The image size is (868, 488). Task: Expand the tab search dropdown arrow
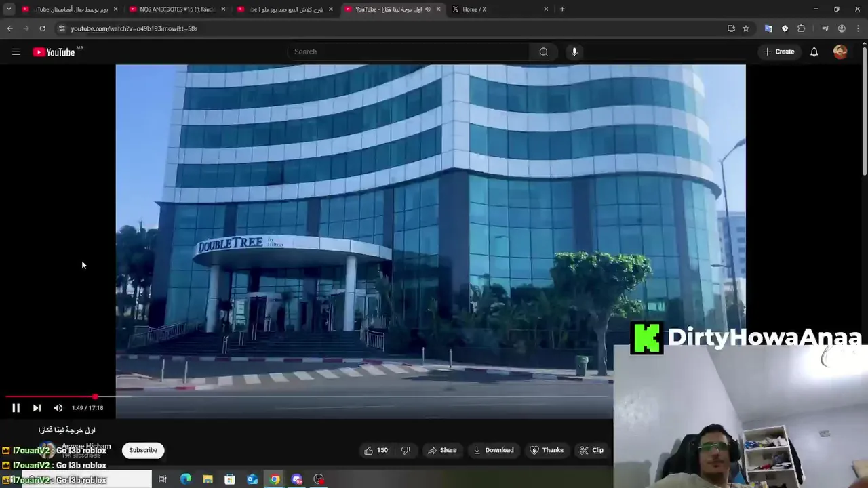tap(9, 9)
